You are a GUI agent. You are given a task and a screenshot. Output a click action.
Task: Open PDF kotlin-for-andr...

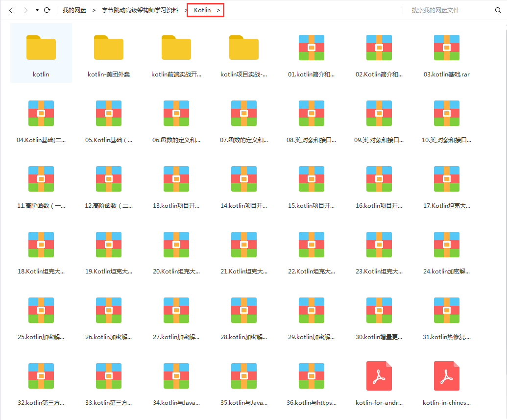click(x=379, y=381)
